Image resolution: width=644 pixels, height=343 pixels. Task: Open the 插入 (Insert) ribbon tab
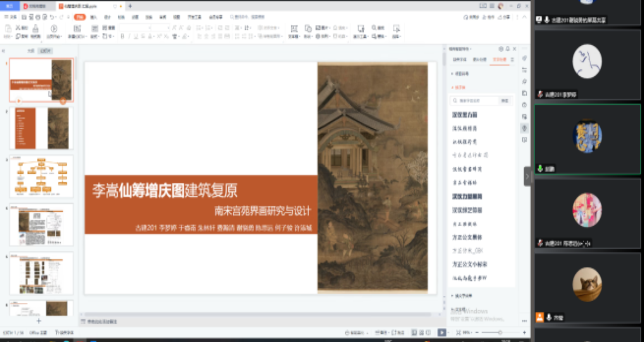pyautogui.click(x=93, y=17)
